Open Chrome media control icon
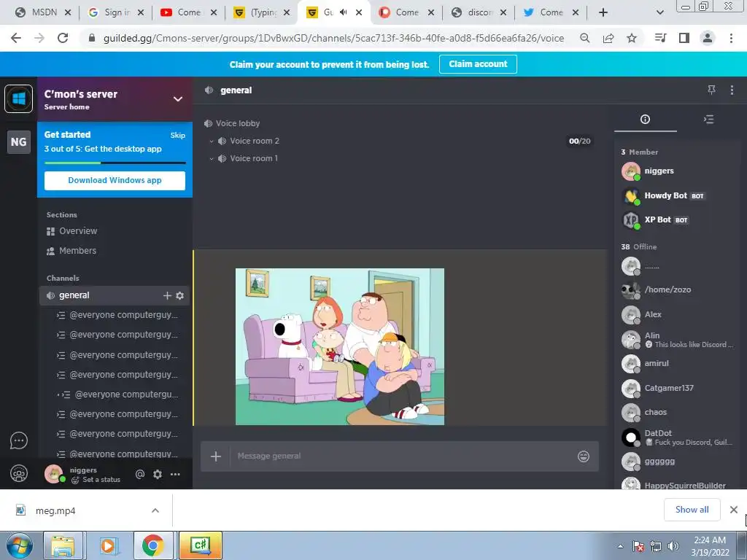Viewport: 747px width, 560px height. [x=660, y=38]
